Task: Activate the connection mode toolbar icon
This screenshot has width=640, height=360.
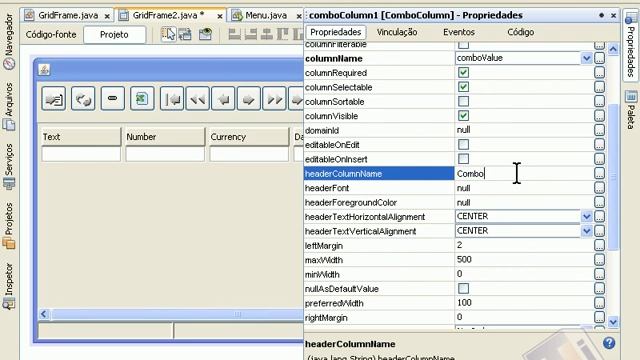Action: [x=185, y=34]
